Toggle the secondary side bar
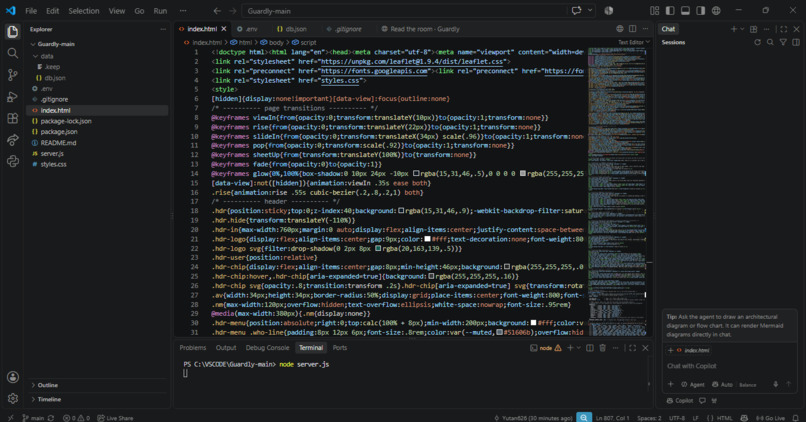The width and height of the screenshot is (806, 422). (701, 10)
